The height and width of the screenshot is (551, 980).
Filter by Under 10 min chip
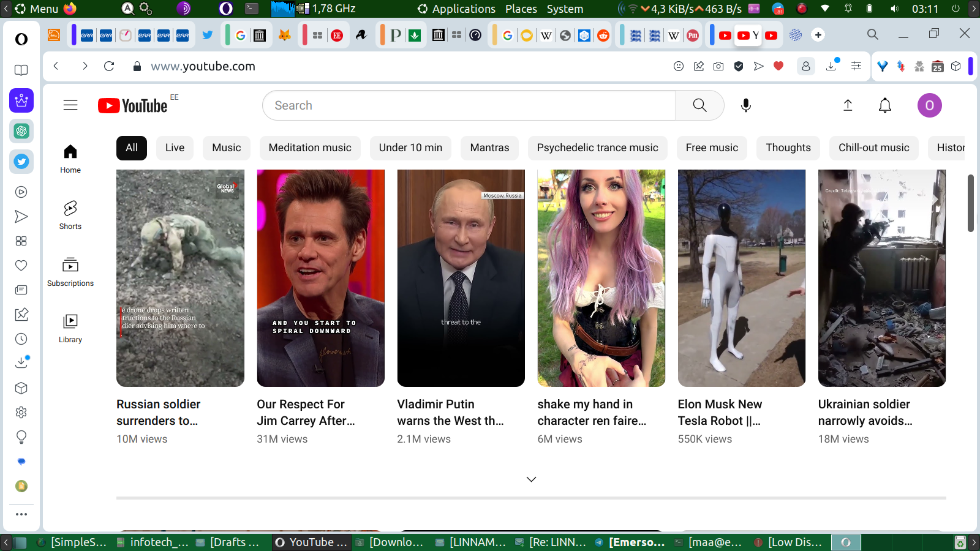point(410,148)
